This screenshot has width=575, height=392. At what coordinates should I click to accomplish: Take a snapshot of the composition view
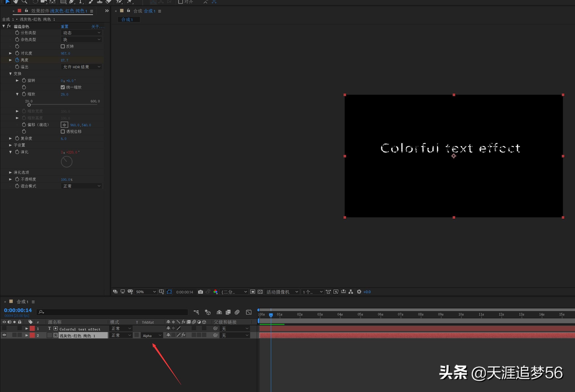pos(200,292)
